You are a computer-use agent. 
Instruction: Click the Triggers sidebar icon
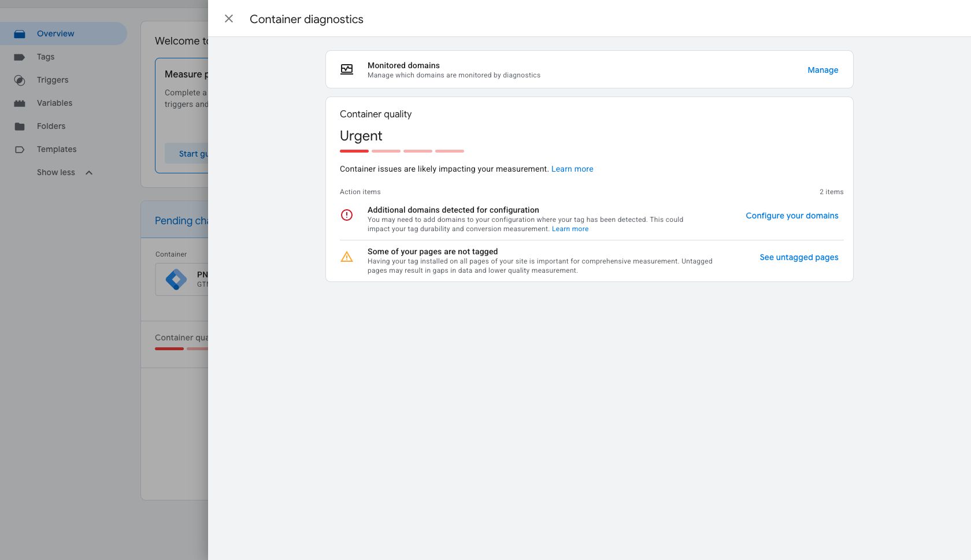[20, 80]
